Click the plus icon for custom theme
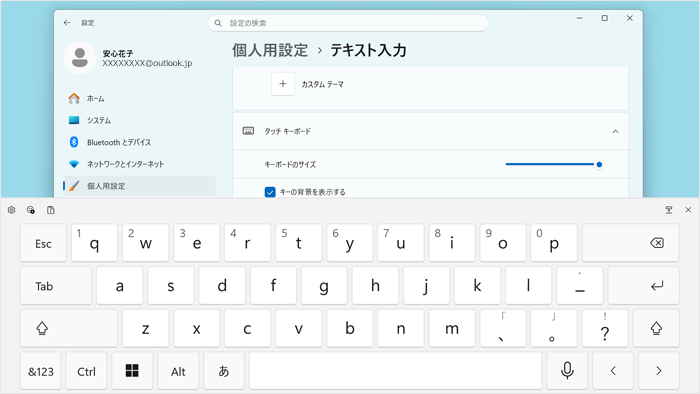This screenshot has height=394, width=700. pos(283,84)
